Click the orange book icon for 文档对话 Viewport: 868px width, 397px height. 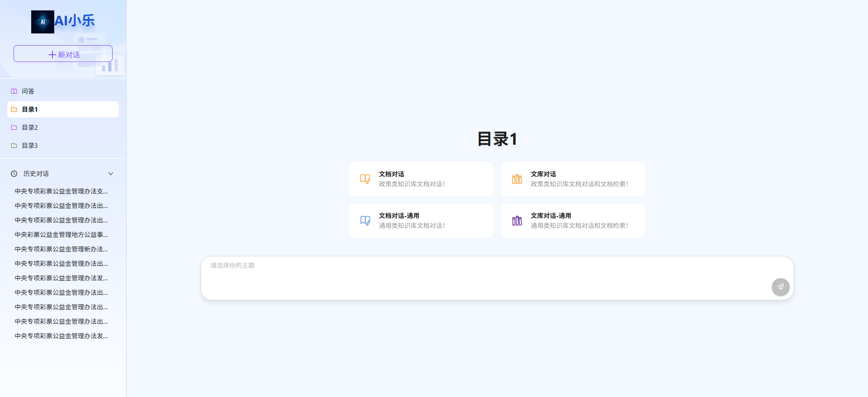click(x=365, y=179)
